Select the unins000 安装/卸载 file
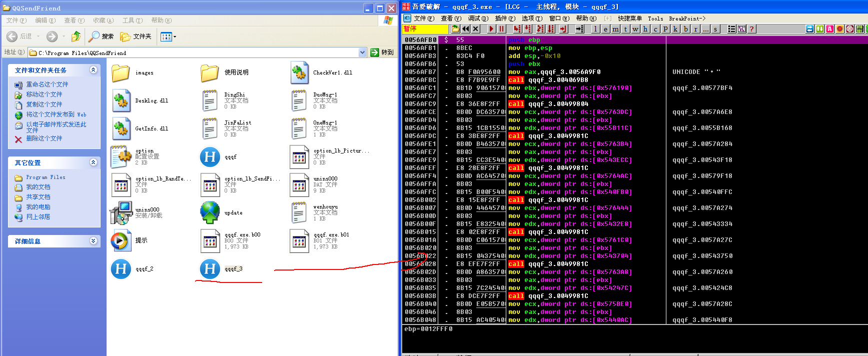Viewport: 868px width, 356px height. [136, 212]
